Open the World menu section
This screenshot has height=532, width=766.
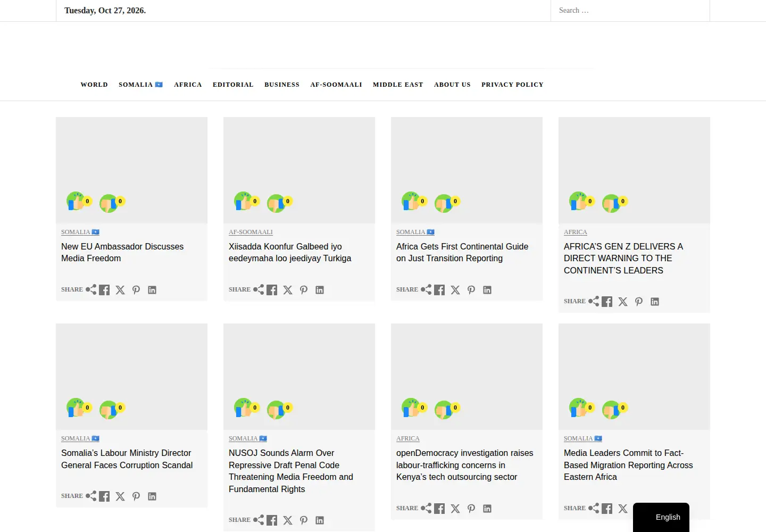[94, 85]
